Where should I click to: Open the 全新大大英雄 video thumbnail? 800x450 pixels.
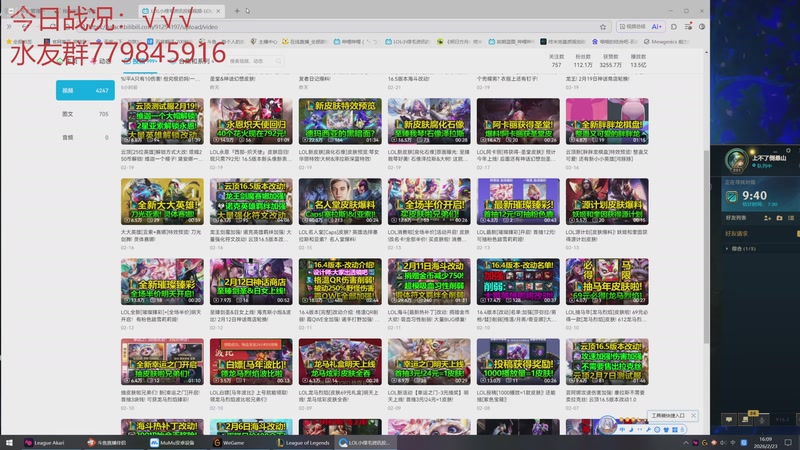click(x=162, y=202)
